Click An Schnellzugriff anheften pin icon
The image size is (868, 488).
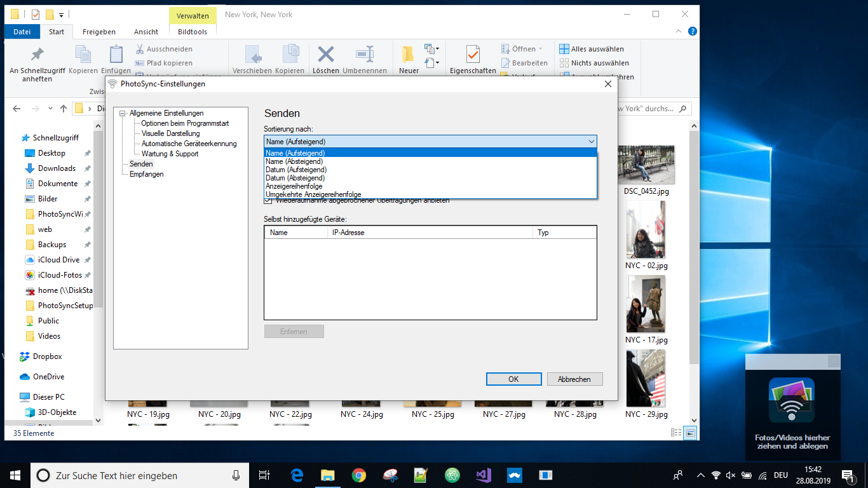coord(37,55)
